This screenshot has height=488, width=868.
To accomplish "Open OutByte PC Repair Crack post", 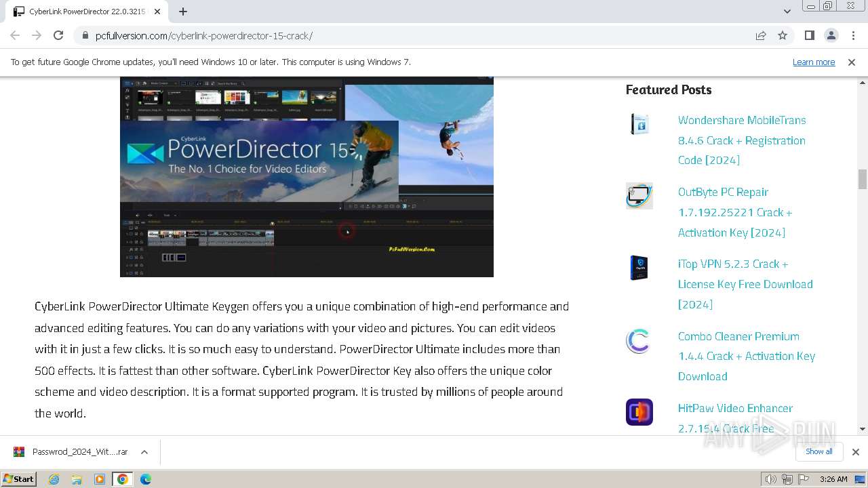I will [x=735, y=212].
